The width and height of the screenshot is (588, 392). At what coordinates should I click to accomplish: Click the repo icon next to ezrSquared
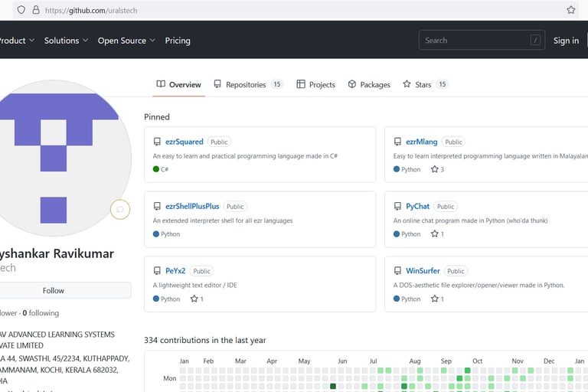[x=157, y=142]
